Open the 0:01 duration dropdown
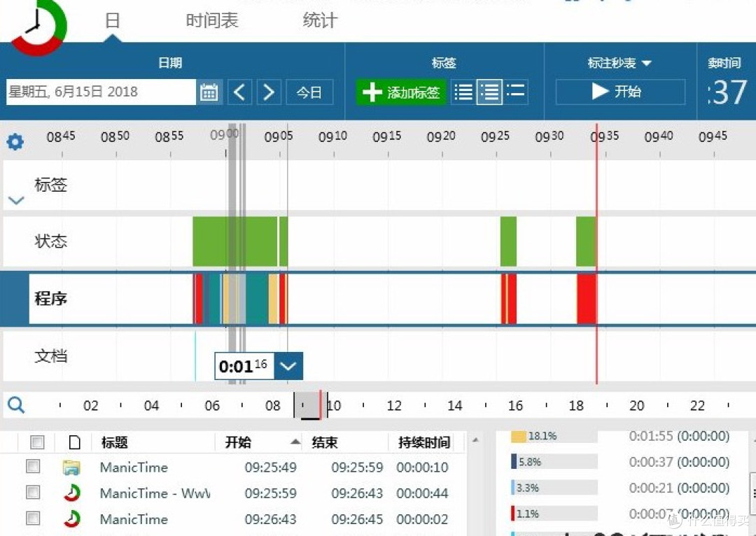The image size is (756, 536). [x=288, y=365]
